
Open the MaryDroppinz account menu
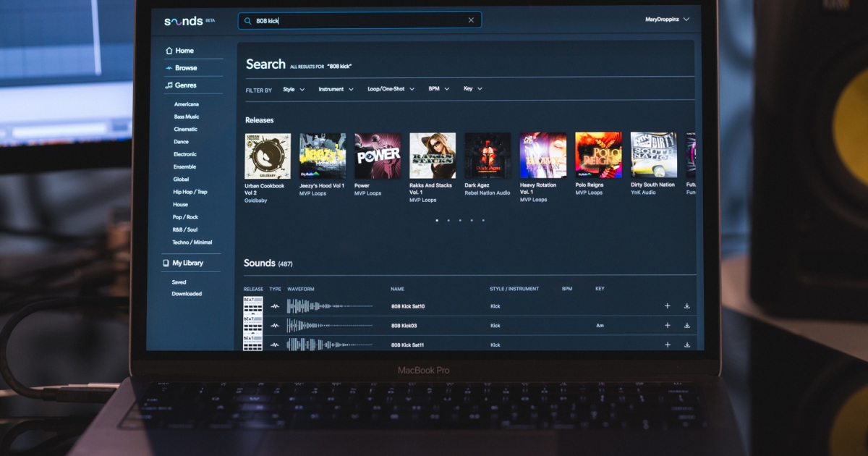pyautogui.click(x=667, y=20)
